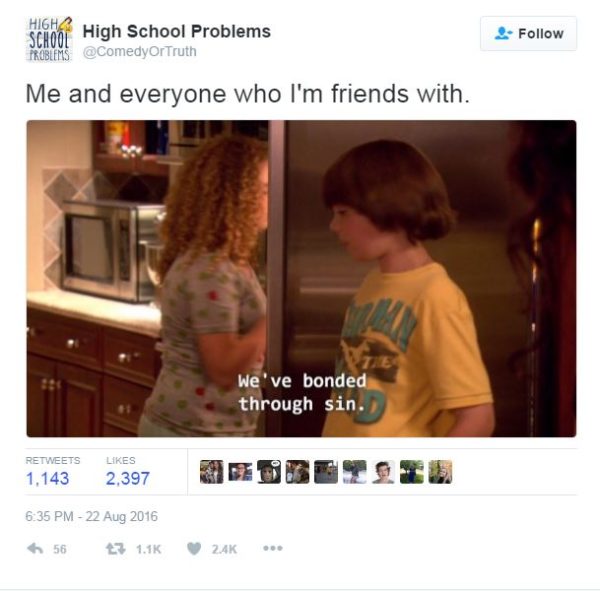Click the fifth liker avatar thumbnail
600x591 pixels.
coord(326,472)
